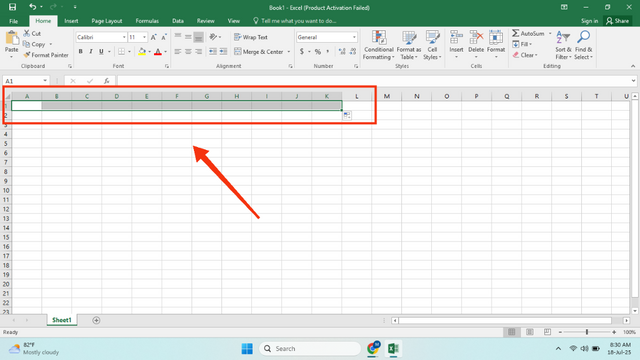Click the Sign in link
Screen dimensions: 640x360
click(589, 21)
